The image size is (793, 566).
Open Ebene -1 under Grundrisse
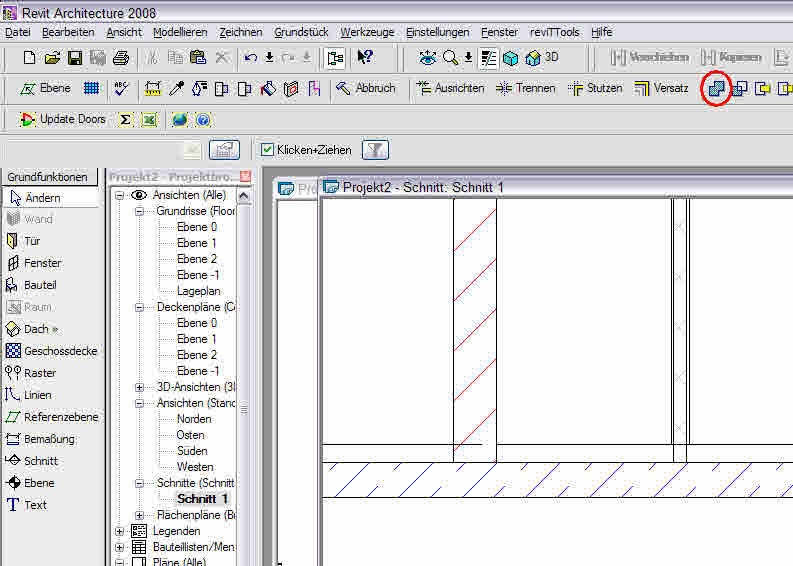[198, 275]
